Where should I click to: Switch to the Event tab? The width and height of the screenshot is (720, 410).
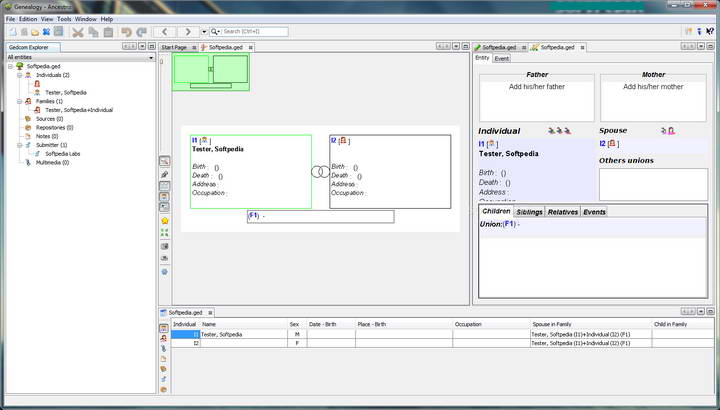point(502,58)
